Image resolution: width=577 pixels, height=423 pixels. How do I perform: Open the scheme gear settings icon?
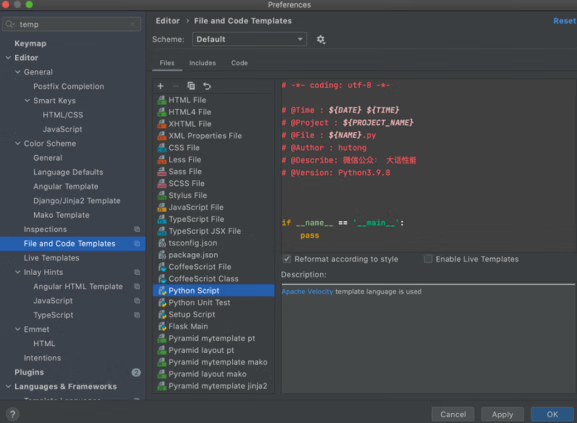pyautogui.click(x=321, y=39)
